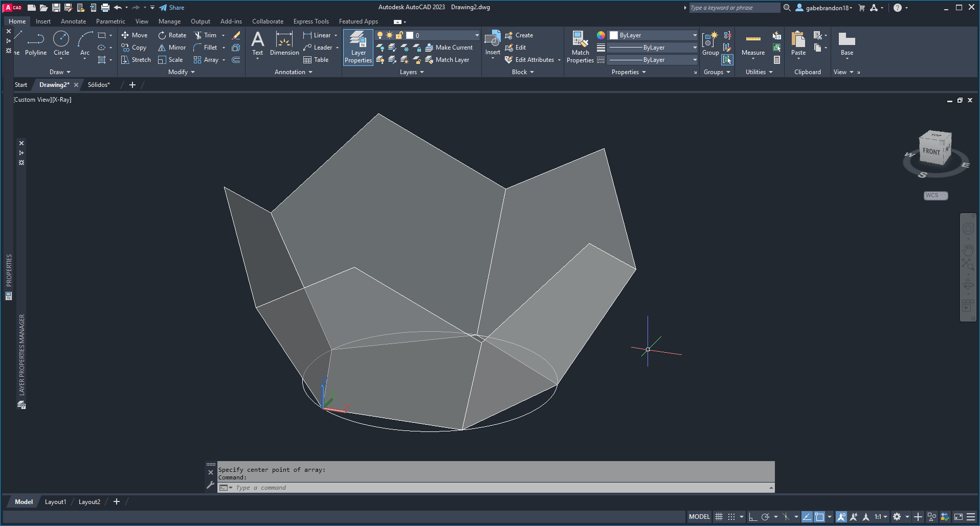Click FRONT face of the ViewCube
The width and height of the screenshot is (980, 526).
click(931, 151)
